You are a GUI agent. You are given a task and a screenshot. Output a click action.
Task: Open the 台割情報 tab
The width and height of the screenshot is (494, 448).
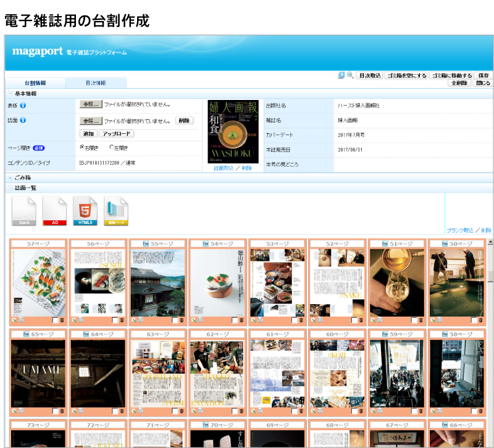pos(35,83)
